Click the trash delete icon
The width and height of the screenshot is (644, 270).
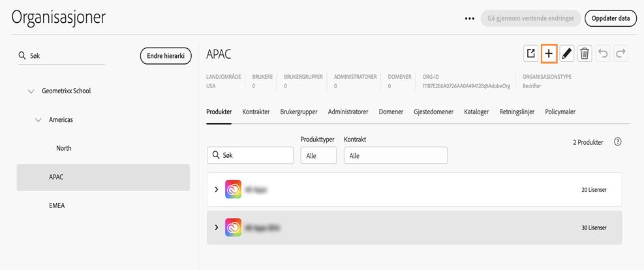[585, 53]
